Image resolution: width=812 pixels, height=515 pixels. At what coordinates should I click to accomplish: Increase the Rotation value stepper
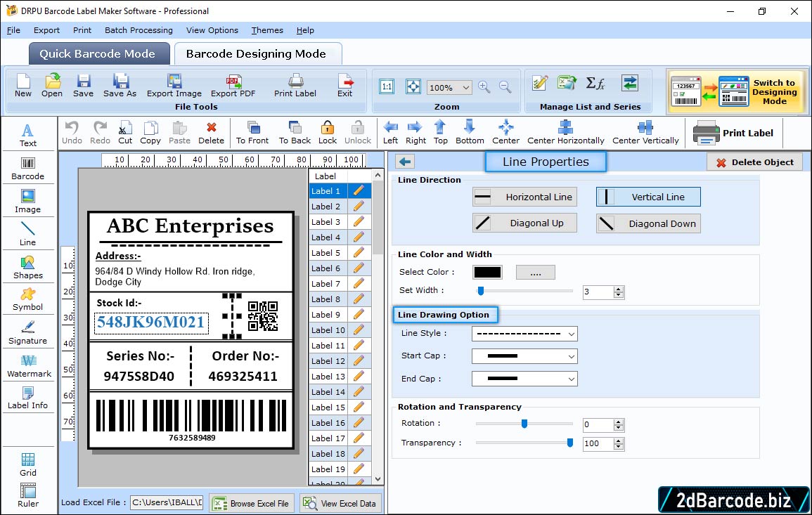pyautogui.click(x=619, y=422)
